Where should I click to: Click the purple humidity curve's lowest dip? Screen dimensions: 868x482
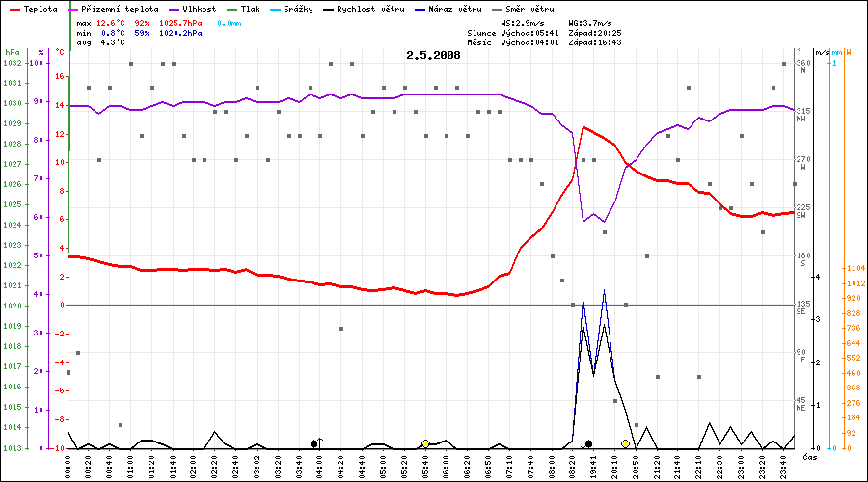tap(583, 222)
